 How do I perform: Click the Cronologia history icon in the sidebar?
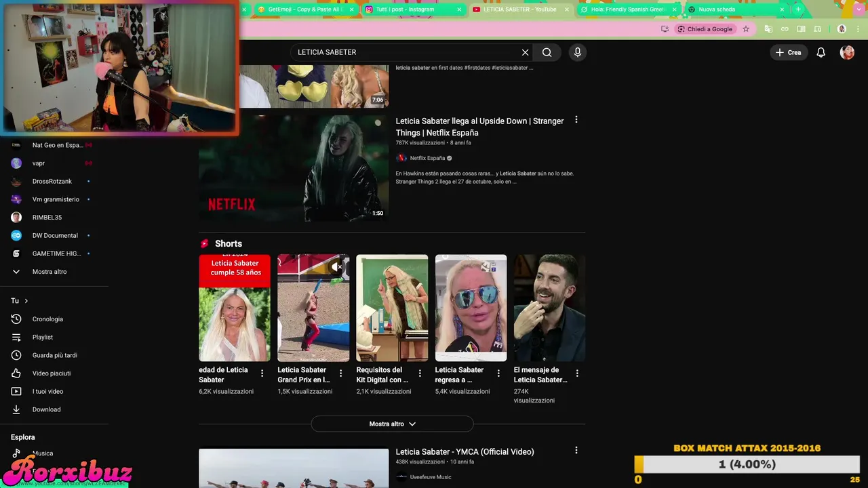(16, 319)
